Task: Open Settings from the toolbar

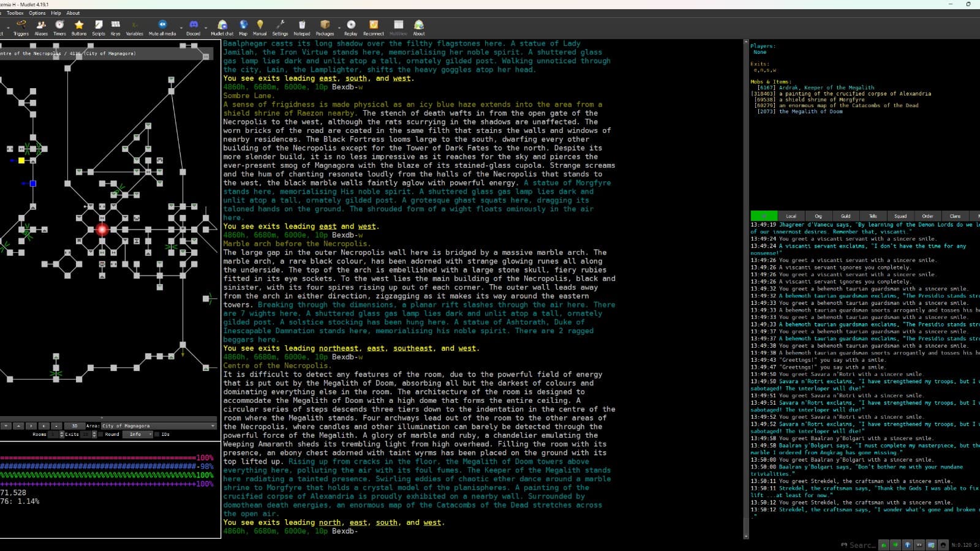Action: [x=280, y=28]
